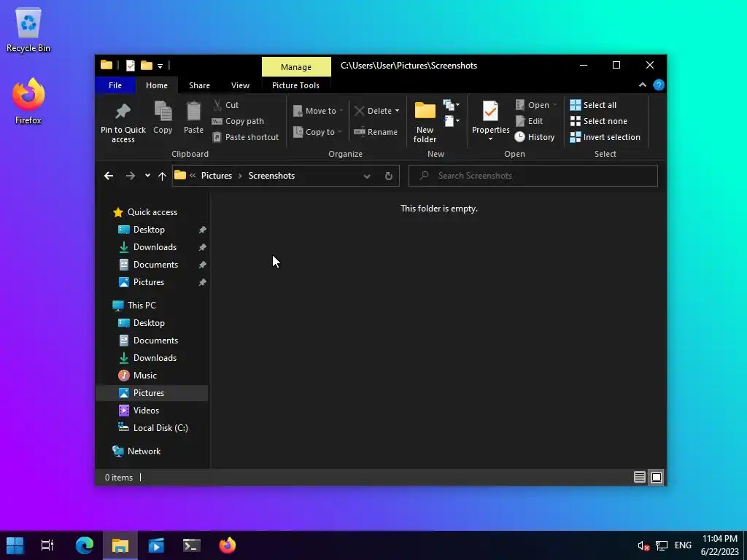Screen dimensions: 747x560
Task: Click the Paste ribbon icon
Action: point(193,112)
